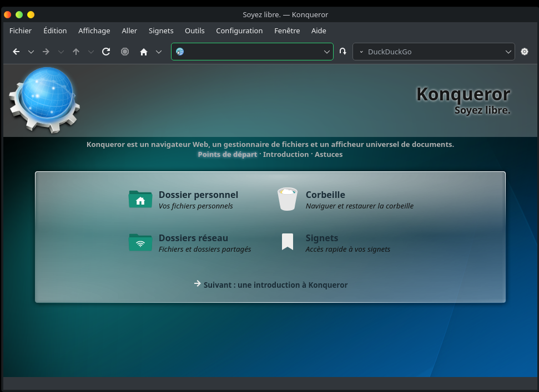Go to the Home page icon

coord(144,52)
